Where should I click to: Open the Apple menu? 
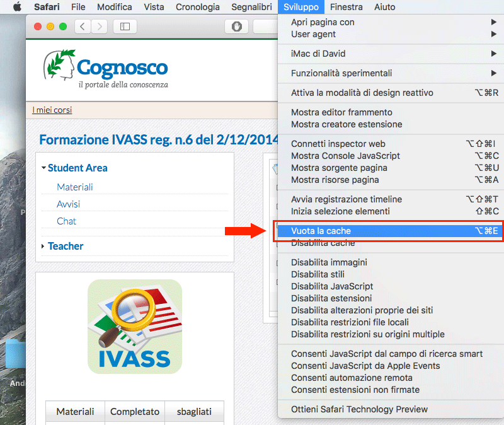(18, 7)
